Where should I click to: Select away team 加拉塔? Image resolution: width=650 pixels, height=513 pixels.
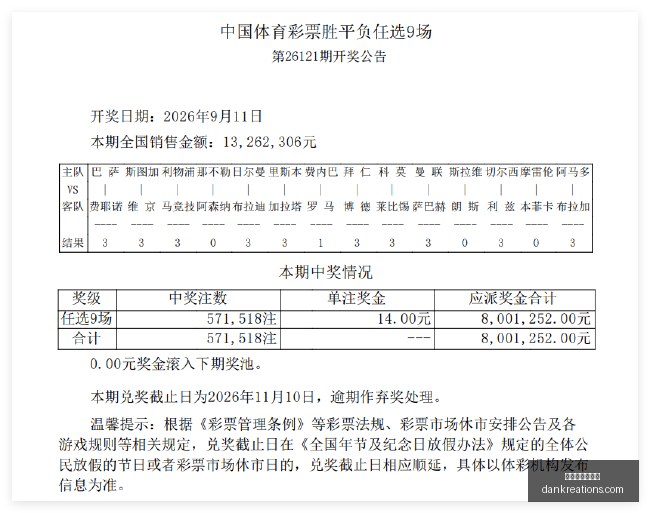[285, 206]
